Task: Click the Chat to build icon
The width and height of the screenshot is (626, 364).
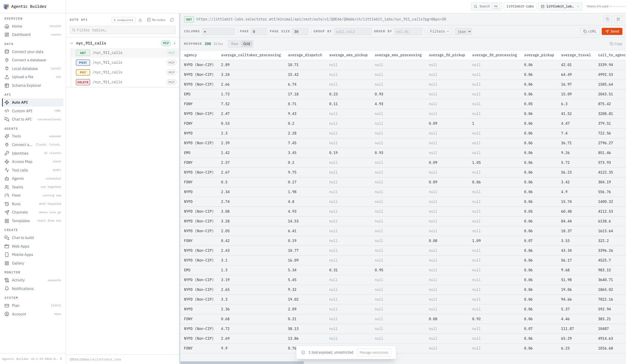Action: (x=7, y=238)
